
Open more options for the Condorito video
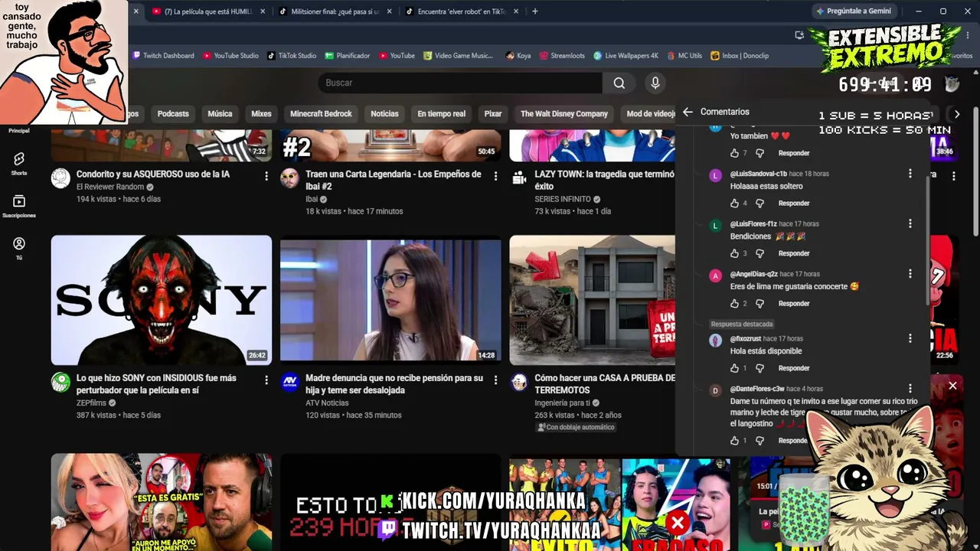point(266,176)
